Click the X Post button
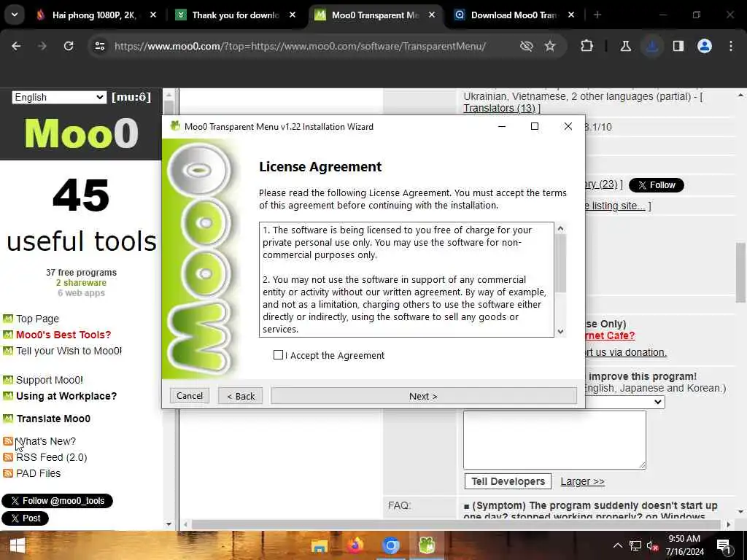 coord(26,518)
